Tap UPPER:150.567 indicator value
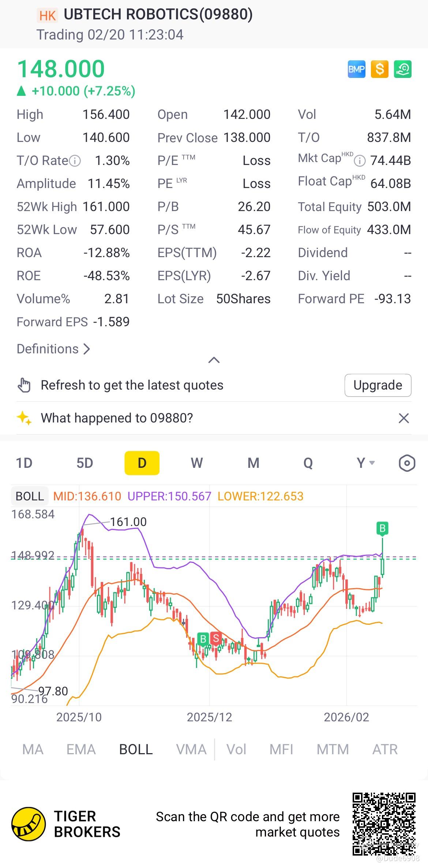 click(169, 496)
